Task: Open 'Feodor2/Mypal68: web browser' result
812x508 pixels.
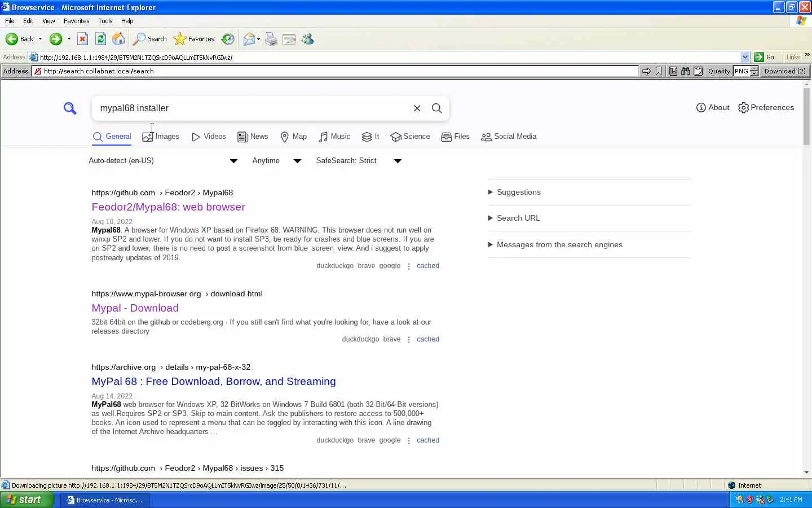Action: pyautogui.click(x=168, y=207)
